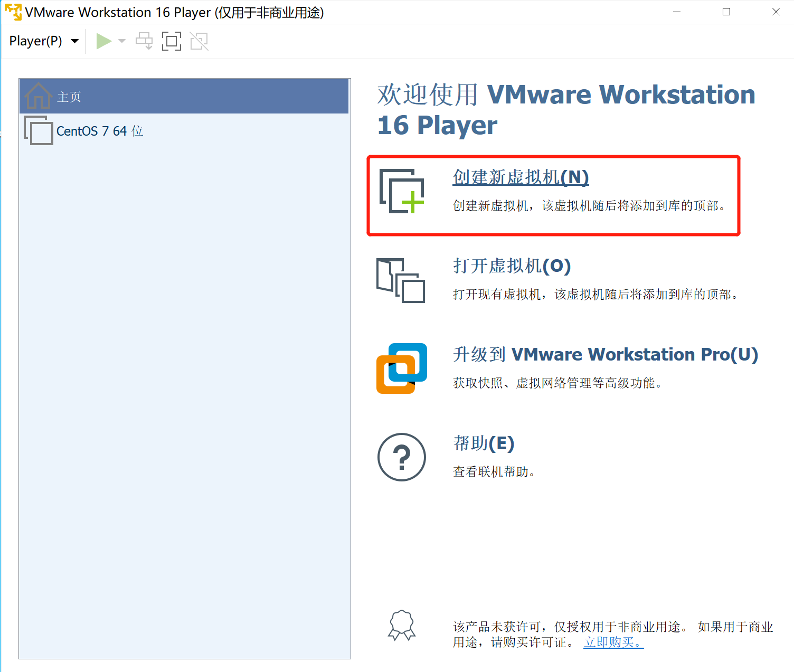Maximize the VMware Player window
794x672 pixels.
tap(726, 12)
